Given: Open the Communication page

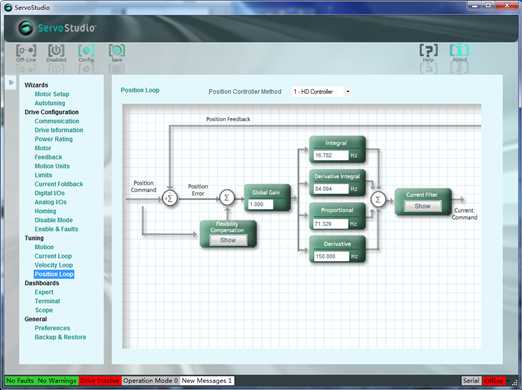Looking at the screenshot, I should point(57,121).
